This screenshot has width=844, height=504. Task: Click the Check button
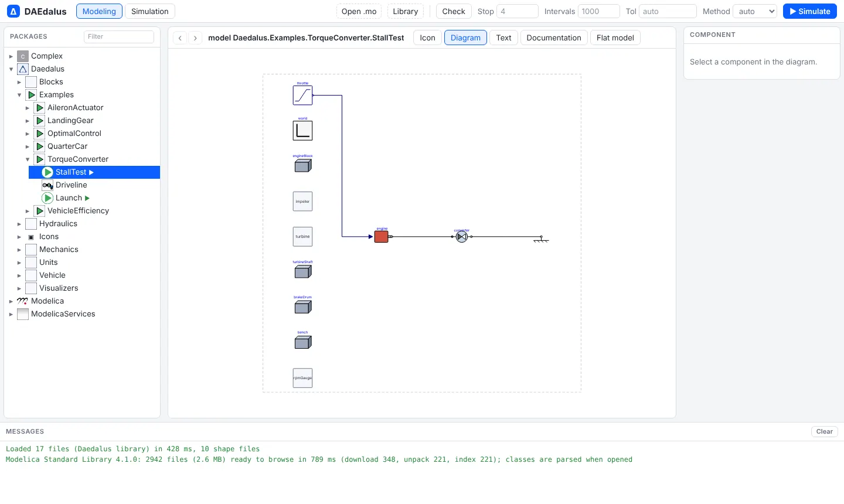tap(454, 11)
